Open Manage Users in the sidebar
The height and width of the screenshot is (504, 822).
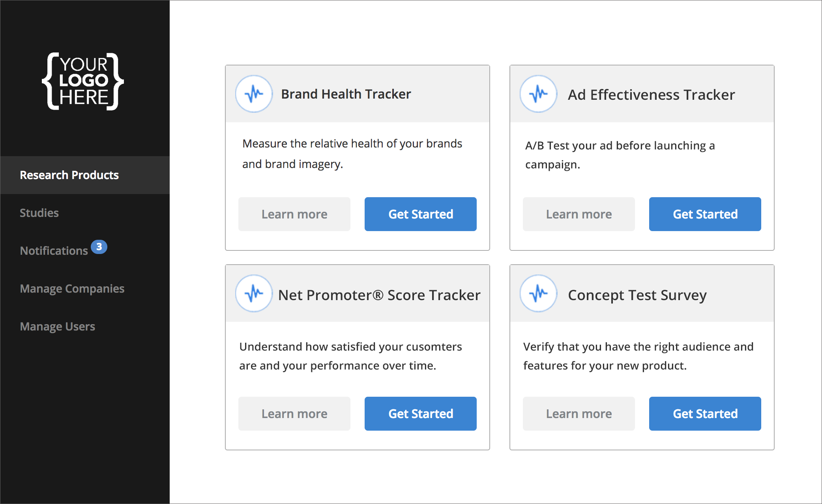[58, 327]
